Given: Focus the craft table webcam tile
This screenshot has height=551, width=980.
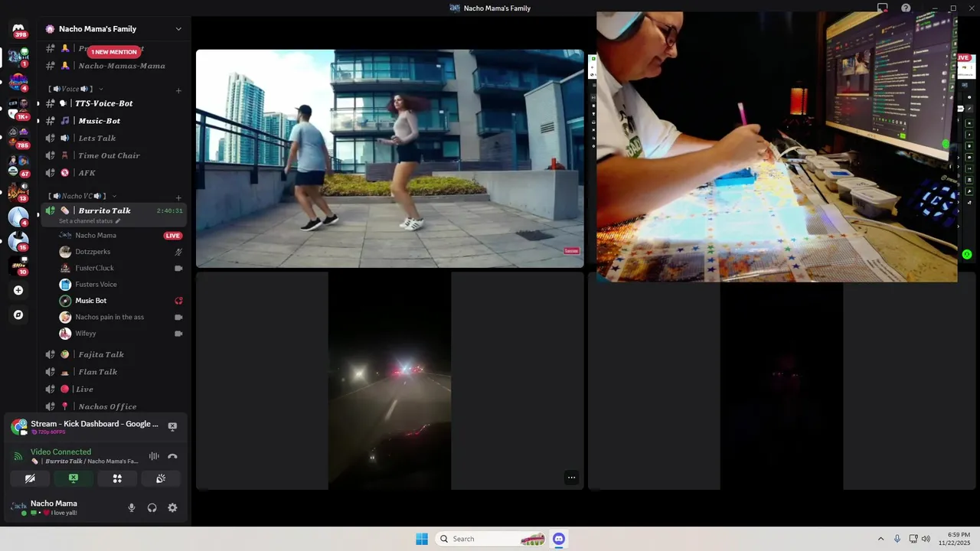Looking at the screenshot, I should tap(776, 147).
